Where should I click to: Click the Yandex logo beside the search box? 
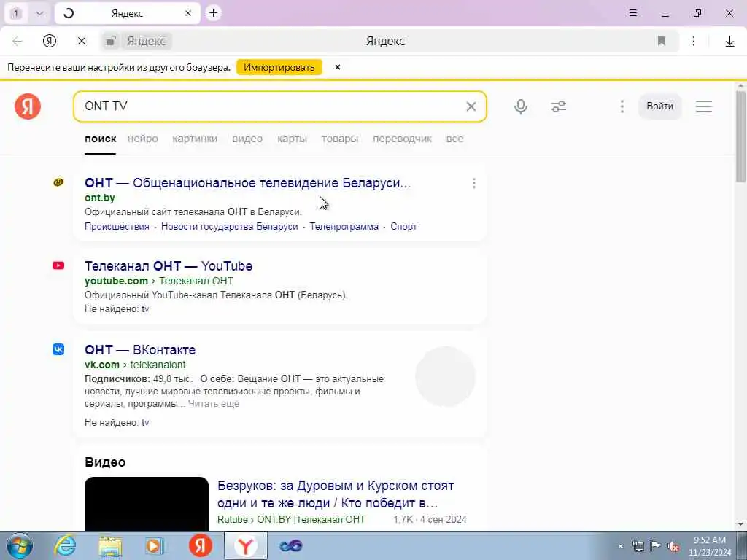click(x=28, y=106)
